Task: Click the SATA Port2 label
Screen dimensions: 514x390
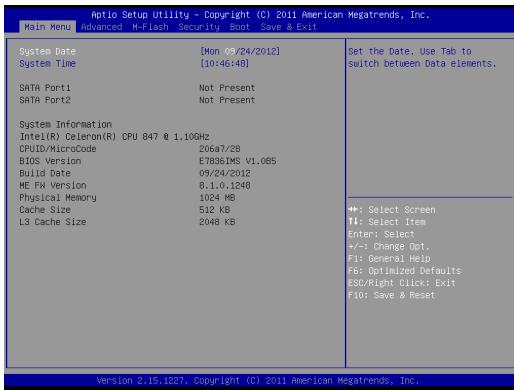Action: click(x=45, y=100)
